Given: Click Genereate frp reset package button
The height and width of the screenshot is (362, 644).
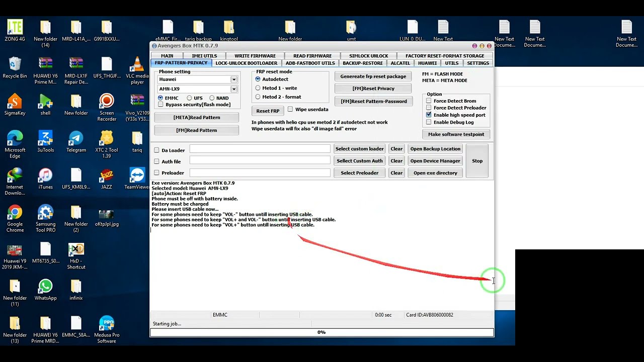Looking at the screenshot, I should click(x=373, y=76).
